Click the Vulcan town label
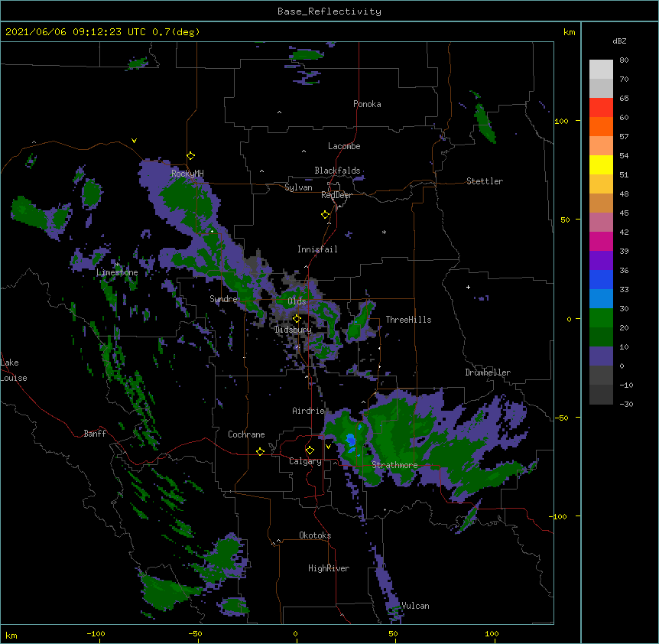 (x=415, y=606)
